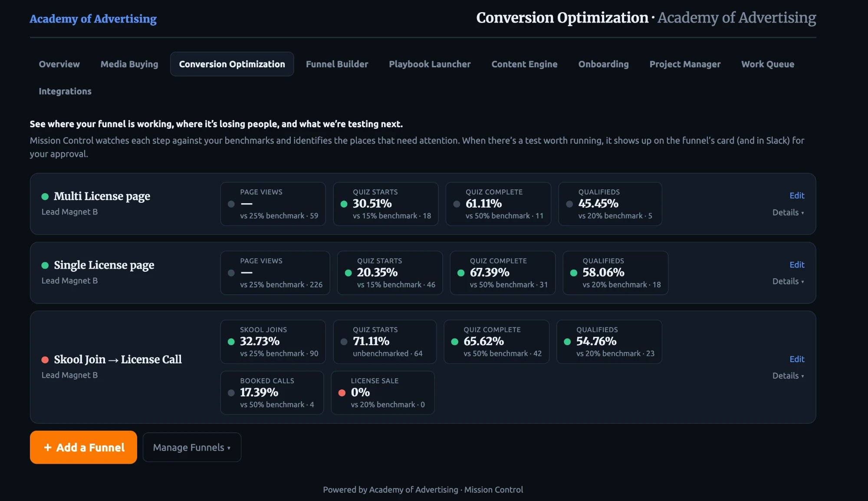Click the 61.11% Quiz Complete value
This screenshot has height=501, width=868.
(483, 204)
